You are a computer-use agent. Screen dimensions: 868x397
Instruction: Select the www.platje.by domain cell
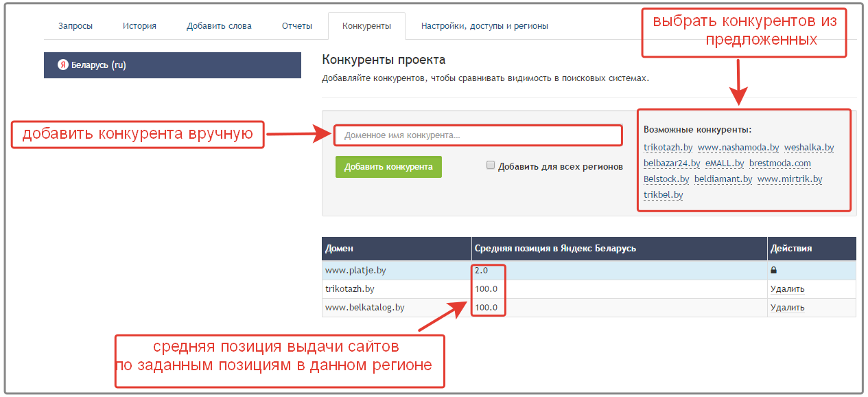(x=397, y=271)
